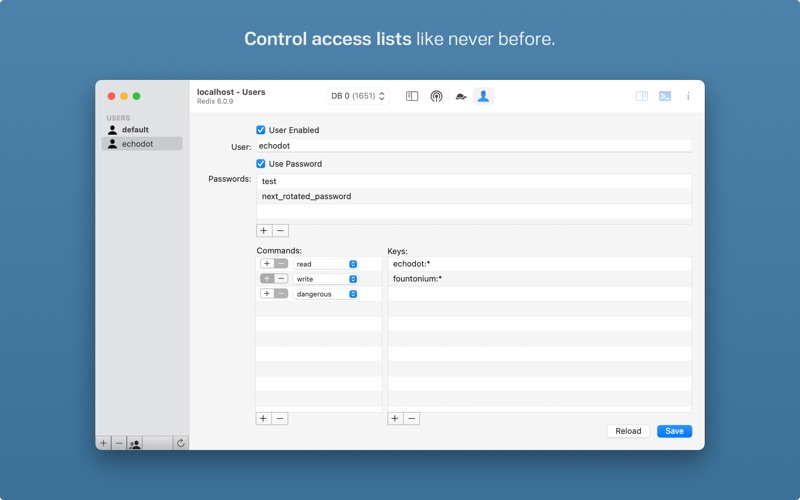Open the info icon at toolbar right
Viewport: 800px width, 500px height.
688,96
